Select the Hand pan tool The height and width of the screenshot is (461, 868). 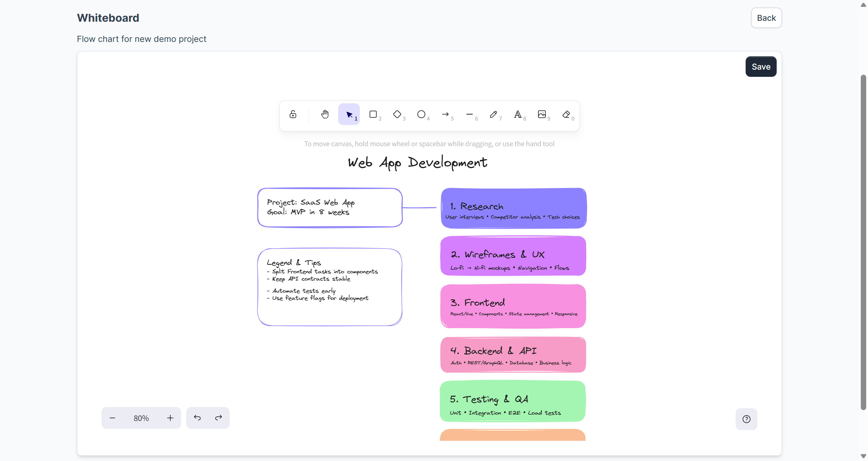point(325,114)
